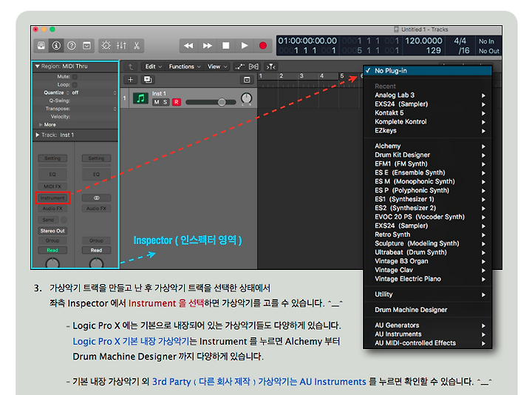Click the tempo 120.0000 display

(424, 41)
